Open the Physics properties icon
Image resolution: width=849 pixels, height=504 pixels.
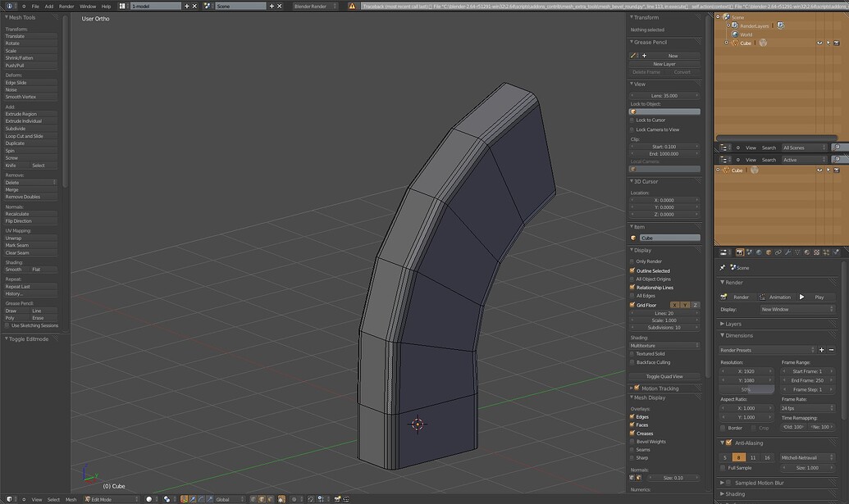(x=836, y=252)
